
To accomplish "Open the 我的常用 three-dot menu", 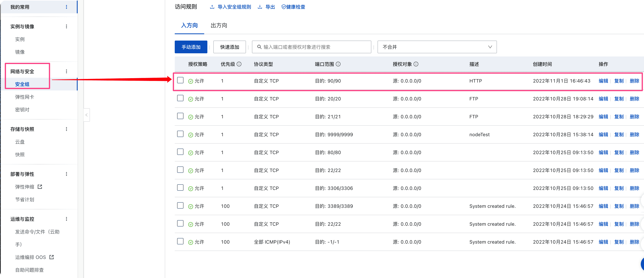I will click(66, 7).
